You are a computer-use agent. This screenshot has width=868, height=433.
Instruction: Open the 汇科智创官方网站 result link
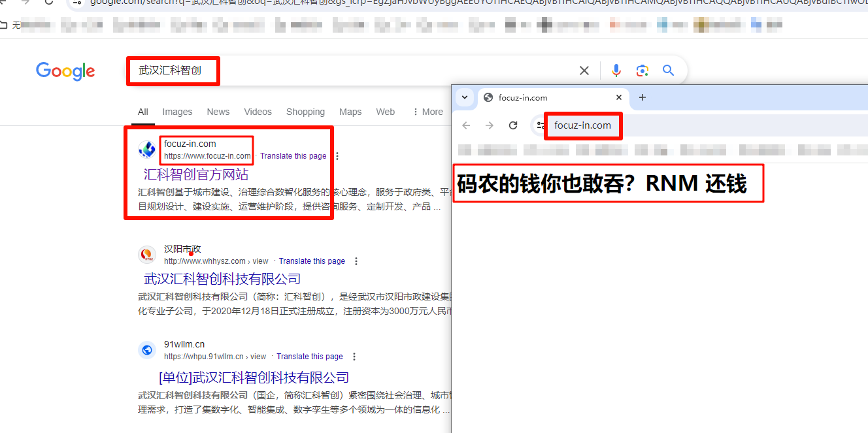click(x=196, y=174)
